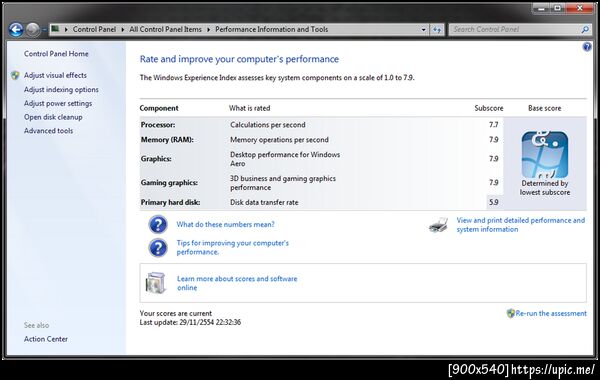Viewport: 600px width, 380px height.
Task: Click the Gaming graphics row label
Action: pos(169,183)
